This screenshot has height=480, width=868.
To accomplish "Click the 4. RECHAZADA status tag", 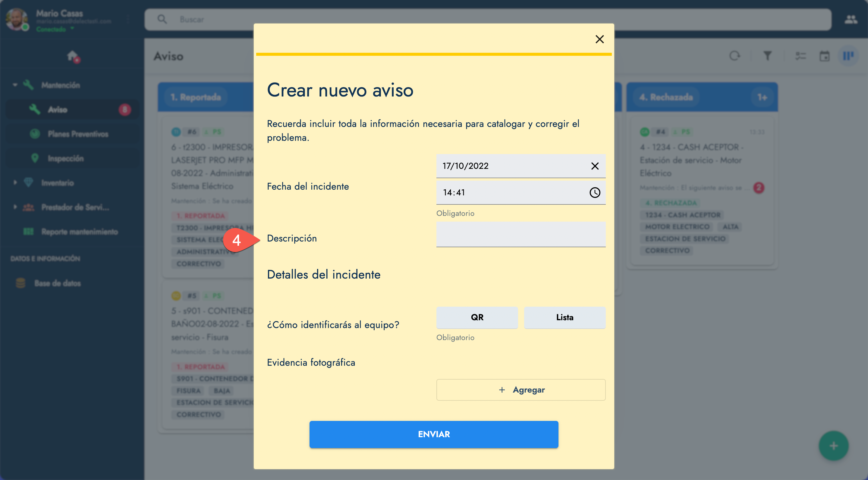I will coord(670,203).
